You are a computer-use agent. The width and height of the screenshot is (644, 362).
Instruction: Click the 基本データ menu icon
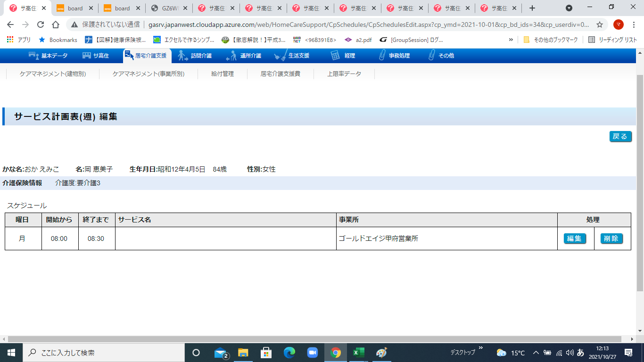pos(33,56)
